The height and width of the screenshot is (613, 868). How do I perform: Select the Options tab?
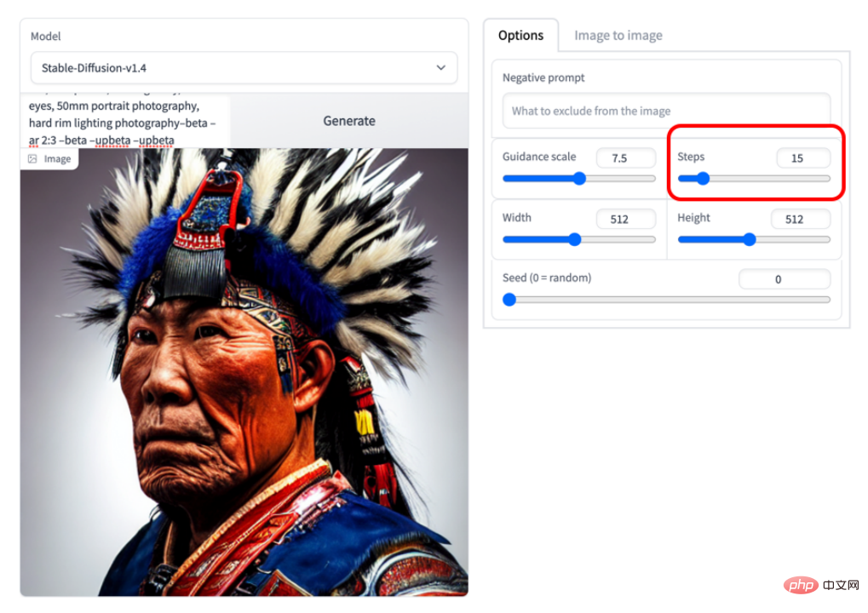pos(520,36)
